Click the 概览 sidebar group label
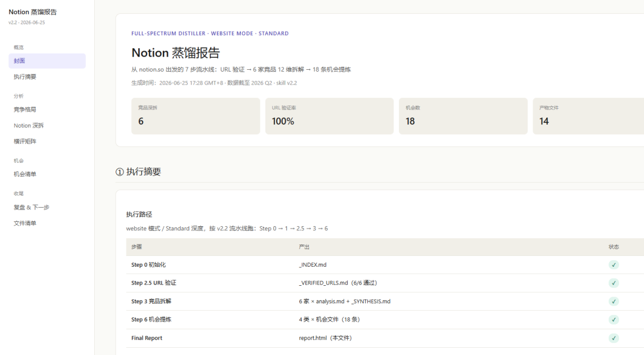The image size is (644, 355). point(18,47)
